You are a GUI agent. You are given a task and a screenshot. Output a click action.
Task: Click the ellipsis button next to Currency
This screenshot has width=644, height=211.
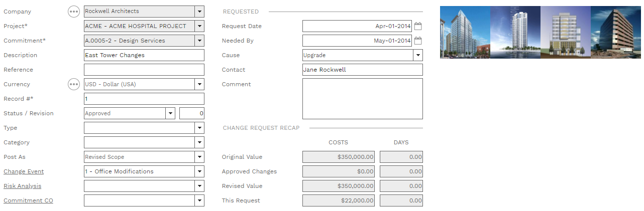coord(74,84)
